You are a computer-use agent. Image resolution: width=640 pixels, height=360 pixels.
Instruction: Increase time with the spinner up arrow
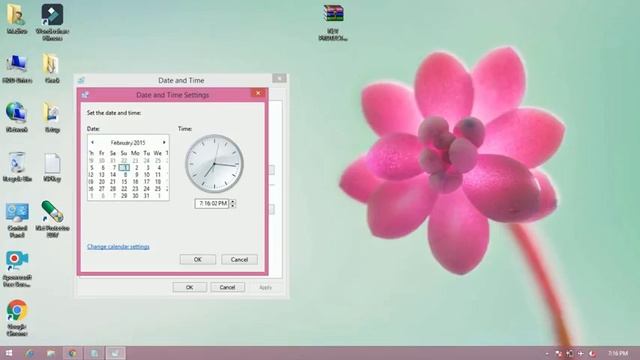point(233,201)
